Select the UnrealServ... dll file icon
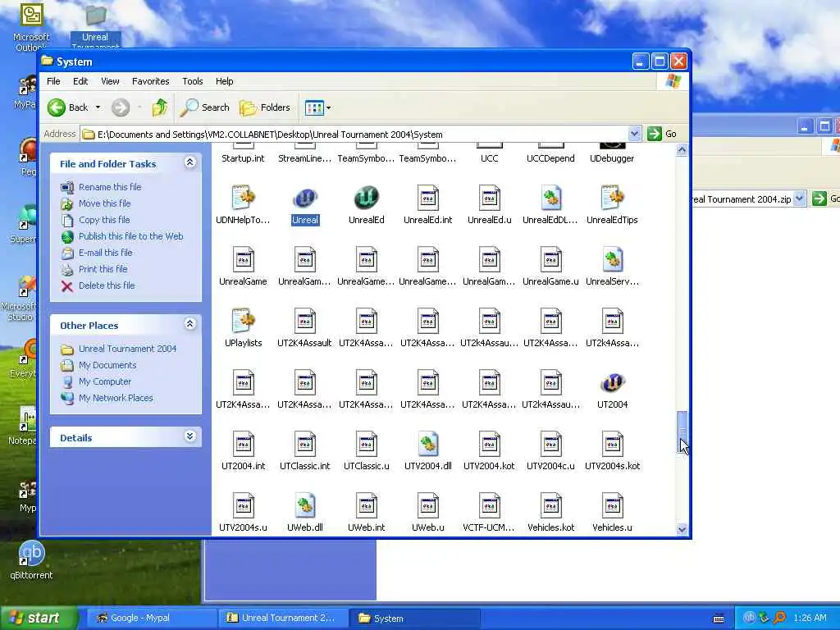The width and height of the screenshot is (840, 630). coord(612,260)
